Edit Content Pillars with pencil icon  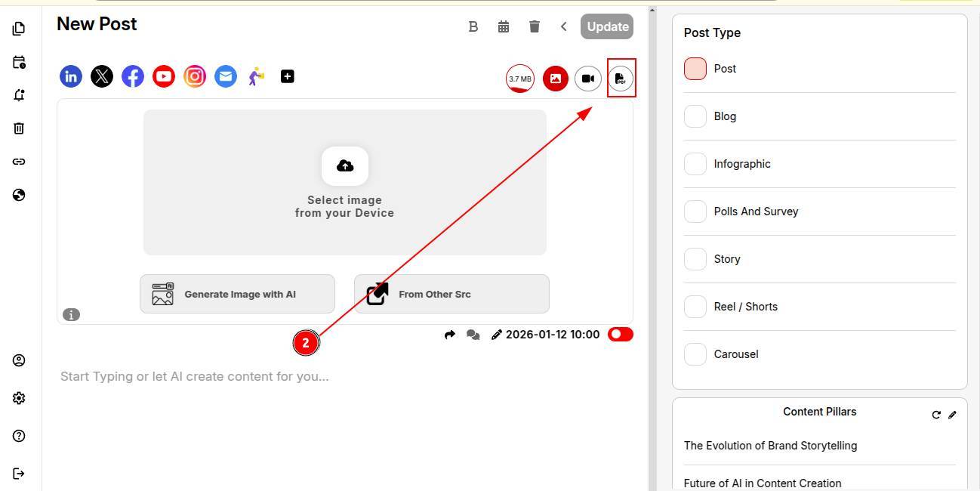point(952,415)
